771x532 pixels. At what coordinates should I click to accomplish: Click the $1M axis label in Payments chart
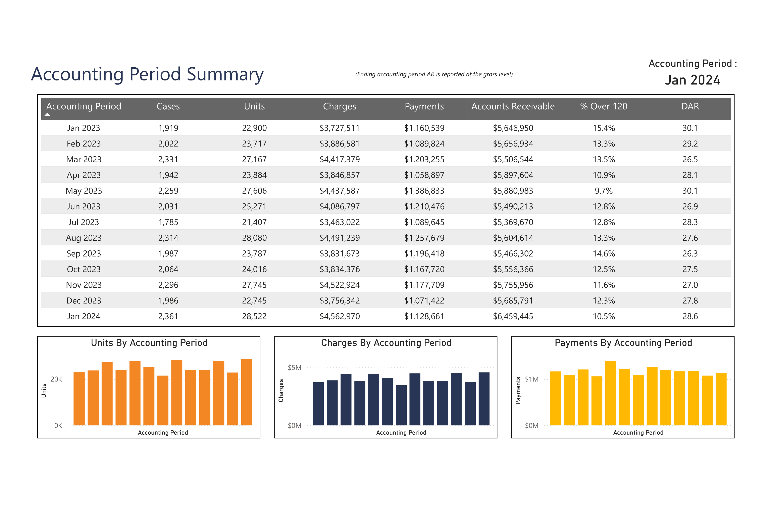[531, 379]
